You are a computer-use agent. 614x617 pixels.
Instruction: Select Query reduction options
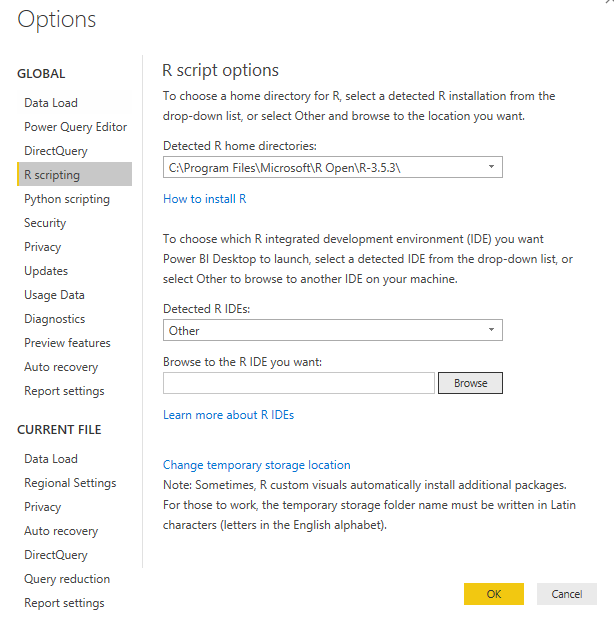pyautogui.click(x=67, y=579)
